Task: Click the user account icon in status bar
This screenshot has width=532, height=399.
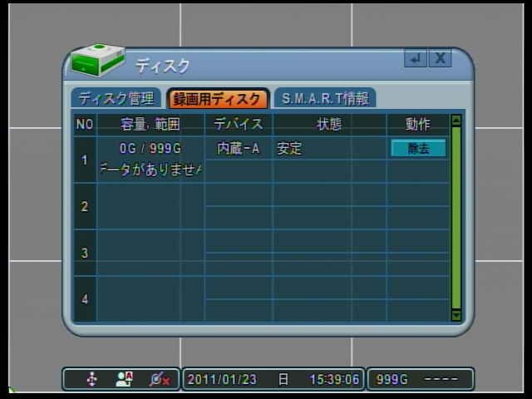Action: coord(124,379)
